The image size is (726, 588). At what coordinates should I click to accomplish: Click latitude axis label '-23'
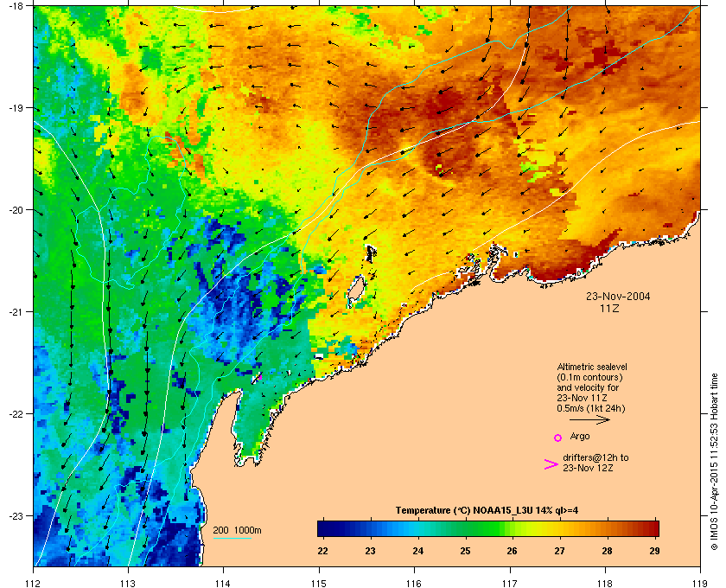pos(16,515)
